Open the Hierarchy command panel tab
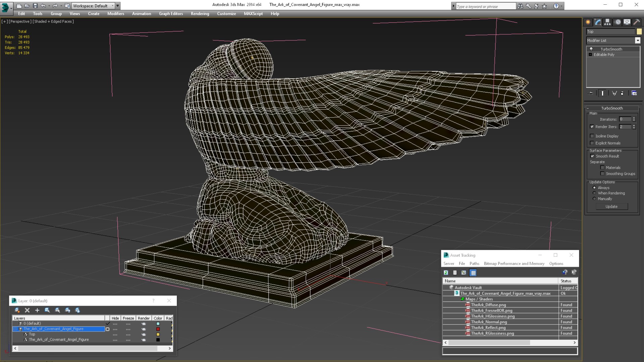644x362 pixels. pyautogui.click(x=607, y=22)
